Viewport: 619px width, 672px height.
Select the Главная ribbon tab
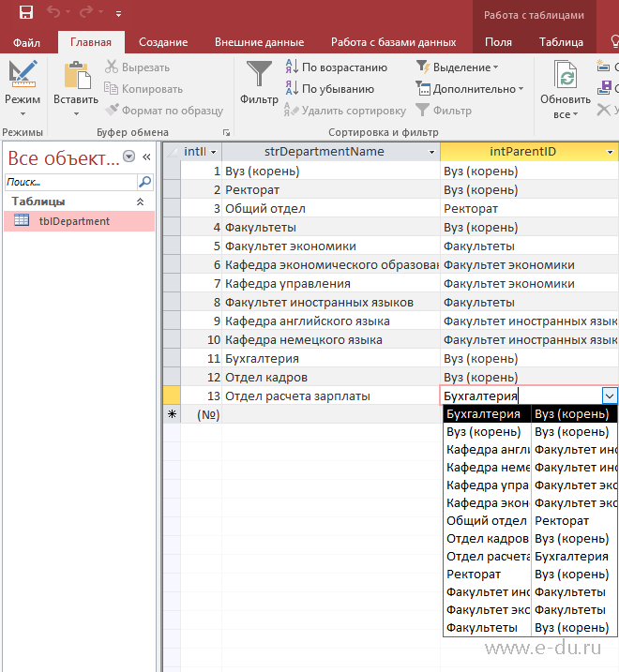[x=91, y=42]
